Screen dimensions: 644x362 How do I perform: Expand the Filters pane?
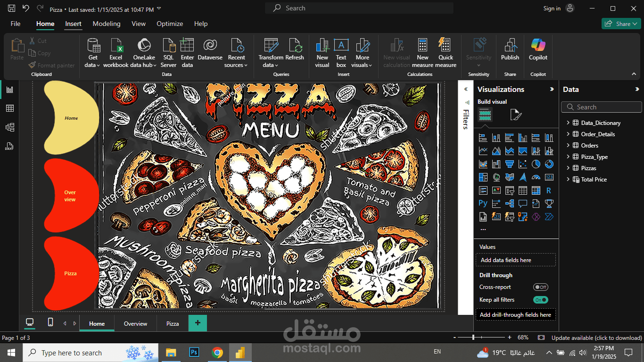click(466, 89)
